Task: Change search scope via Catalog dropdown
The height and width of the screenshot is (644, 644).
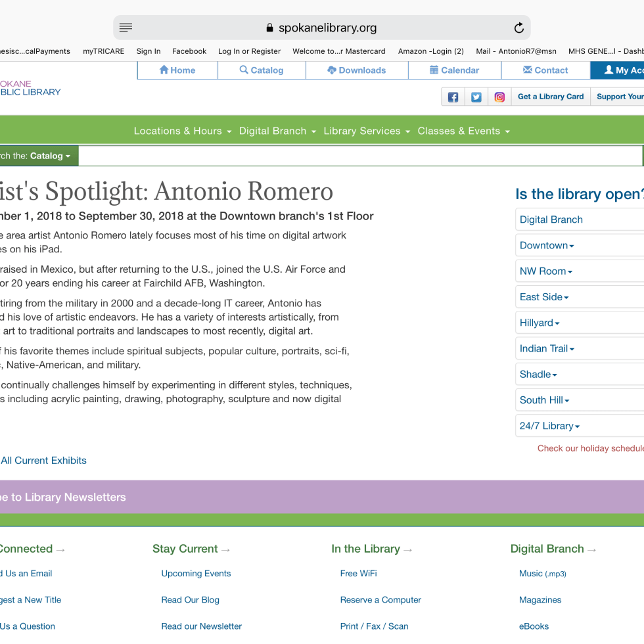Action: click(x=49, y=156)
